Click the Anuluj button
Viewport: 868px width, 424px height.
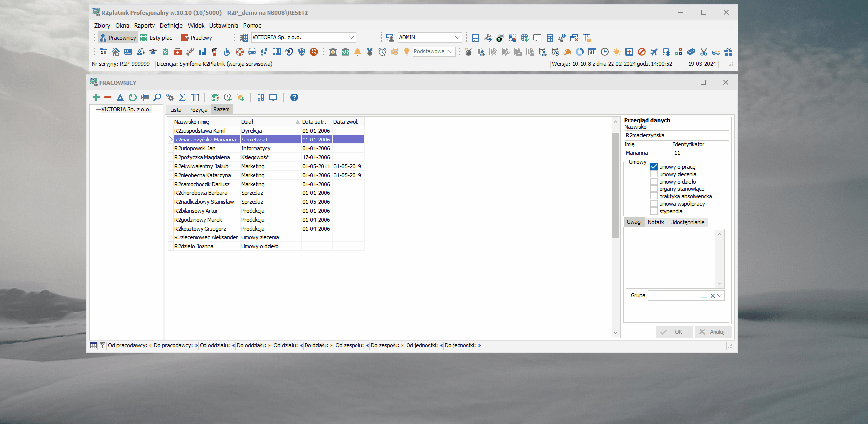(713, 332)
